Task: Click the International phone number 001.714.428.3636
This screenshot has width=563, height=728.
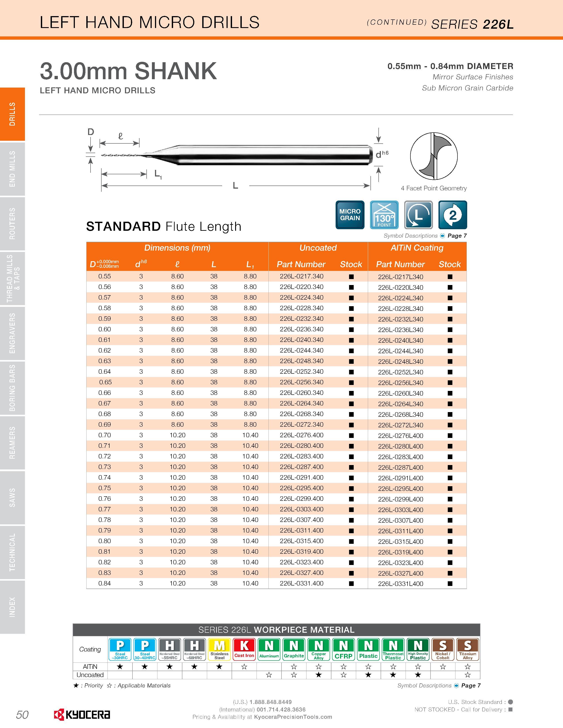Action: click(x=281, y=709)
